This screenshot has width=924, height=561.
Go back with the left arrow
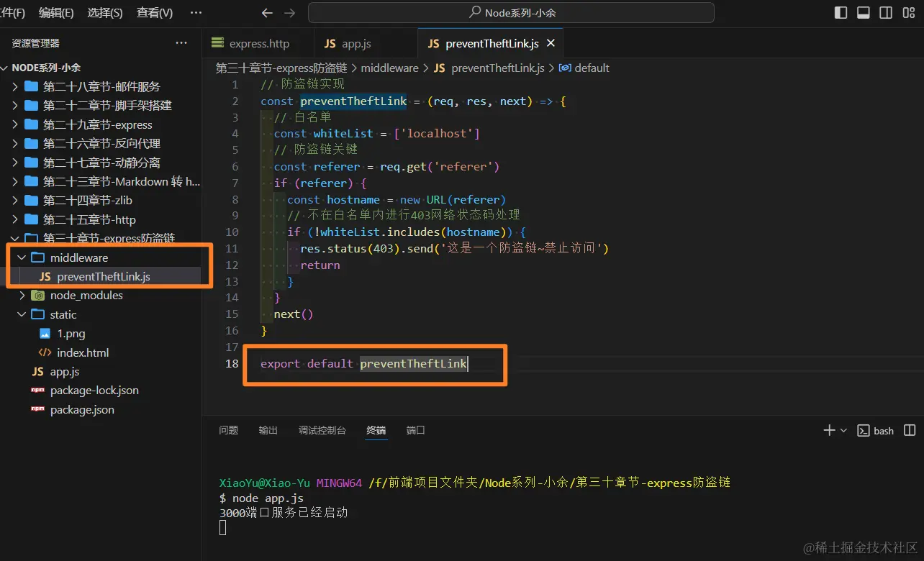click(x=267, y=13)
